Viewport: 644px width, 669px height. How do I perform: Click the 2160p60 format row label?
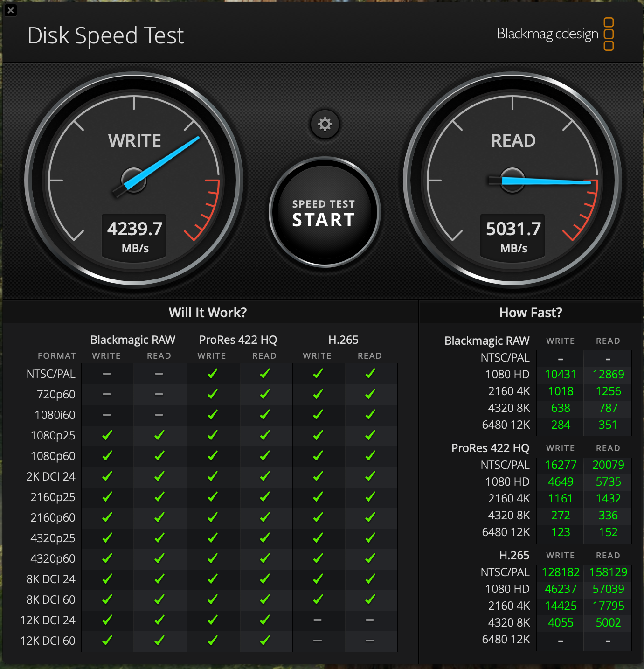pos(53,518)
